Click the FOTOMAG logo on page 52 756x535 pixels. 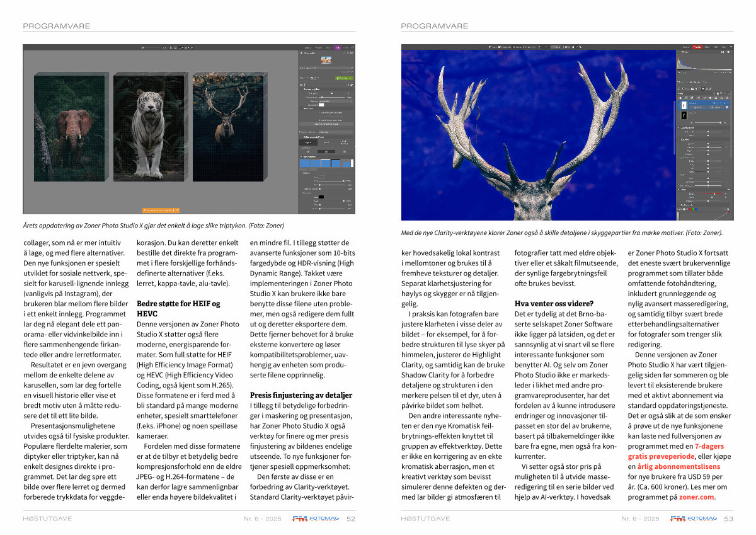point(315,519)
